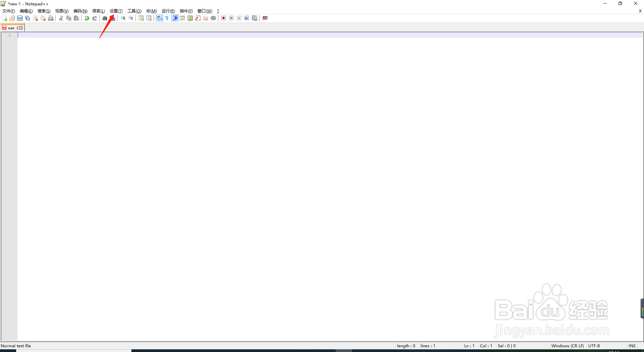Open the 设置(T) menu
The width and height of the screenshot is (644, 352).
pos(116,11)
